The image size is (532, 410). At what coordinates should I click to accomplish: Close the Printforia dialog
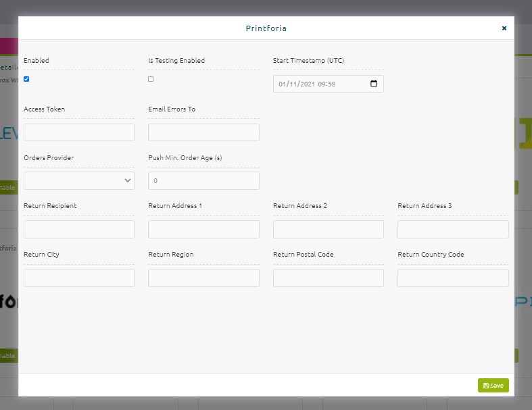click(x=504, y=28)
